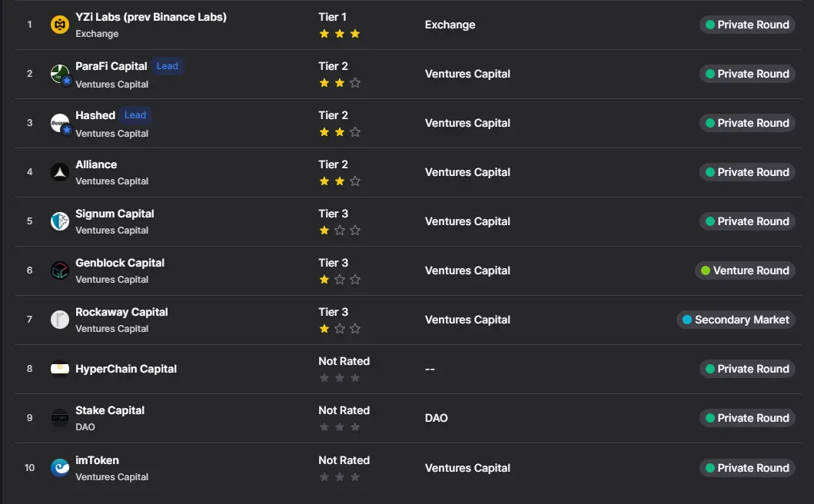This screenshot has width=814, height=504.
Task: Click the imToken logo icon
Action: pyautogui.click(x=60, y=467)
